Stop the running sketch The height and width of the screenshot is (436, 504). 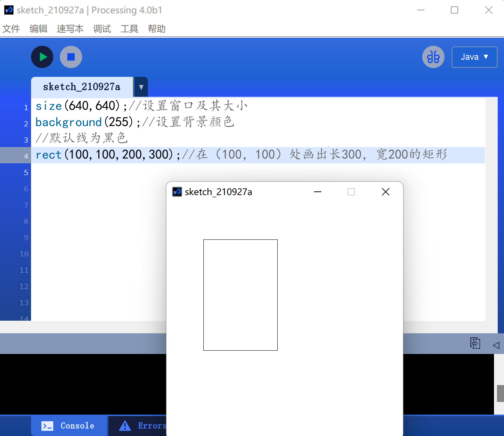tap(71, 57)
